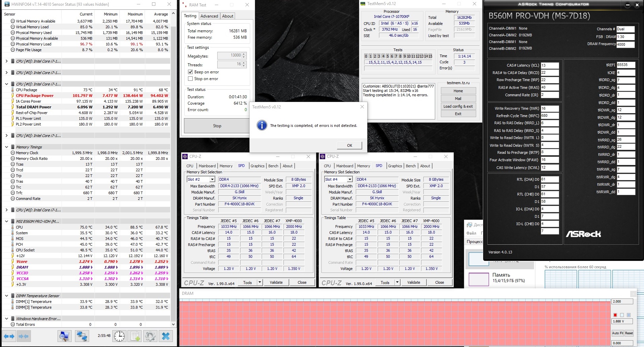The width and height of the screenshot is (644, 347).
Task: Click the lightning icon beside CPU Package Power
Action: (13, 96)
